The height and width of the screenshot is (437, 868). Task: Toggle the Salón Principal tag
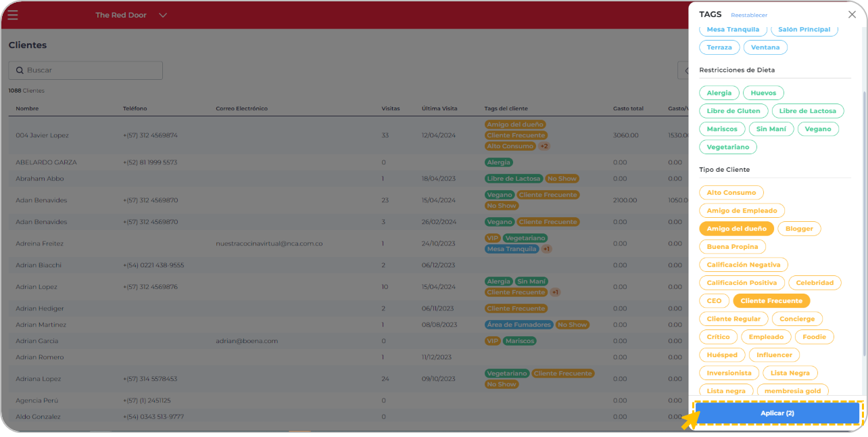[x=804, y=29]
